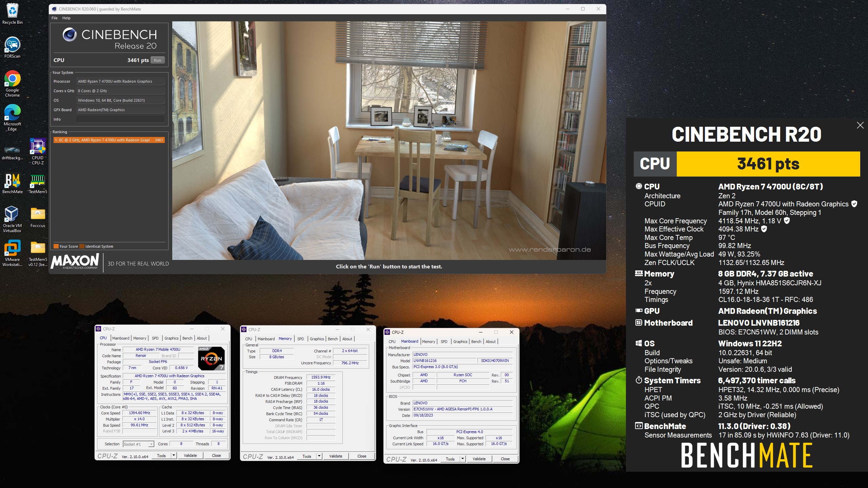The width and height of the screenshot is (868, 488).
Task: Switch to CPU tab in CPU-Z Mainboard window
Action: tap(392, 342)
